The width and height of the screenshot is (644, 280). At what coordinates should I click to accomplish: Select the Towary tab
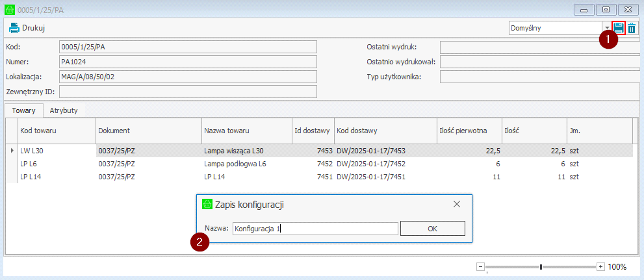click(x=24, y=110)
